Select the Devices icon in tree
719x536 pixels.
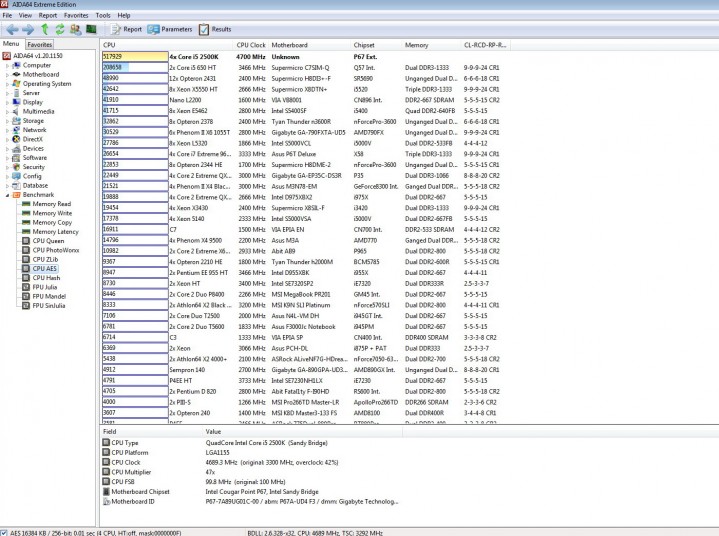(17, 149)
